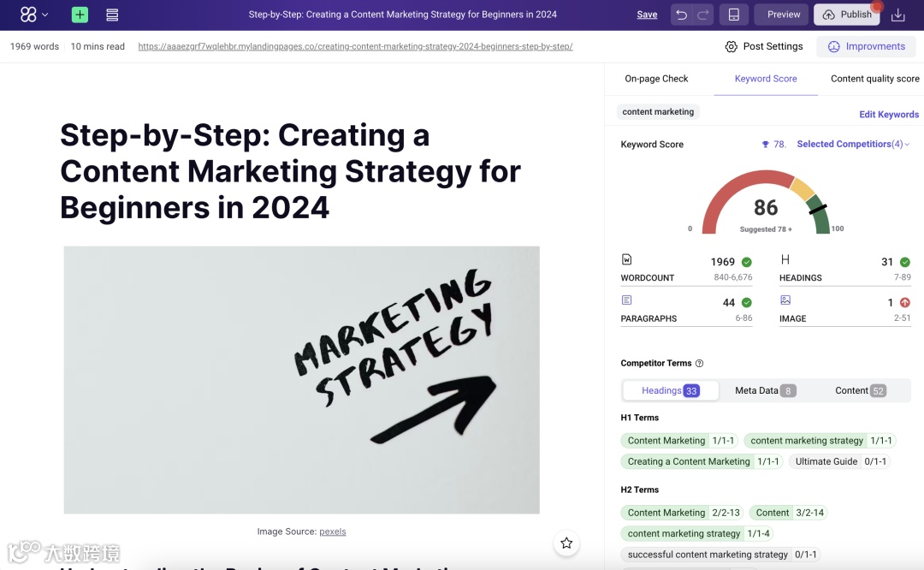This screenshot has width=924, height=570.
Task: Click the Save link
Action: [647, 15]
